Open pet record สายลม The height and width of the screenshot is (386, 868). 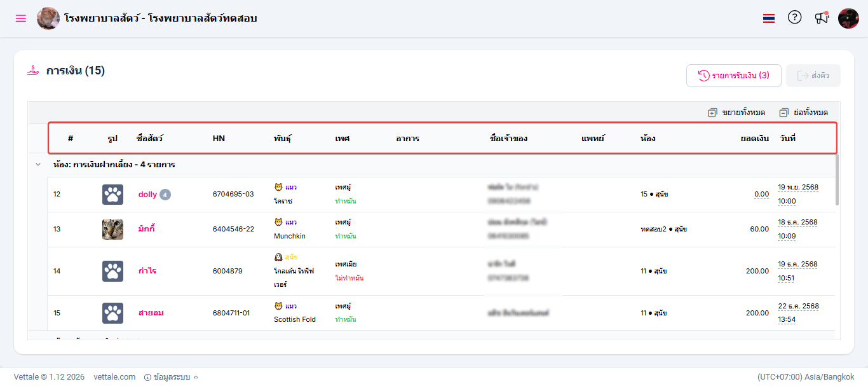tap(151, 313)
